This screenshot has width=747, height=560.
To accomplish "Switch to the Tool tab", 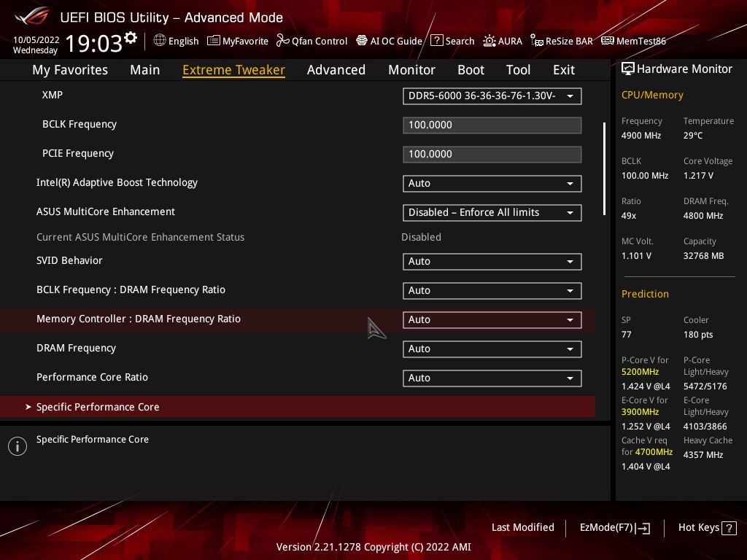I will pos(519,70).
